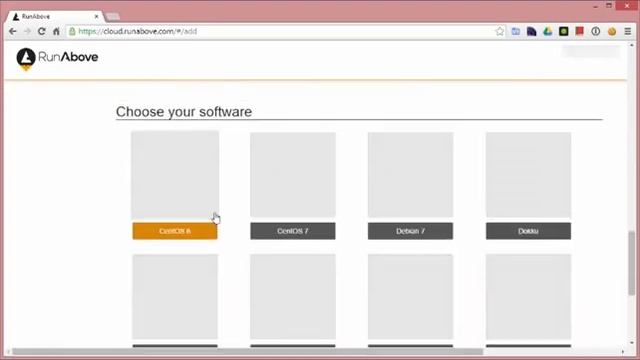Open the Chrome hamburger menu
640x360 pixels.
tap(628, 31)
